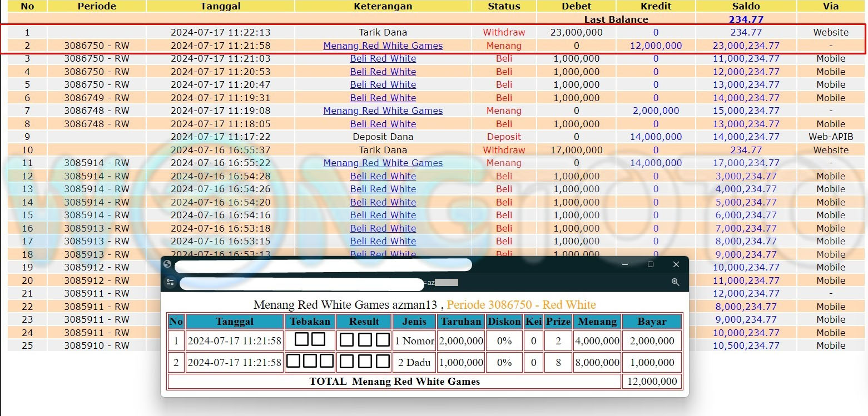The image size is (868, 416).
Task: Click the Saldo column header
Action: click(746, 6)
